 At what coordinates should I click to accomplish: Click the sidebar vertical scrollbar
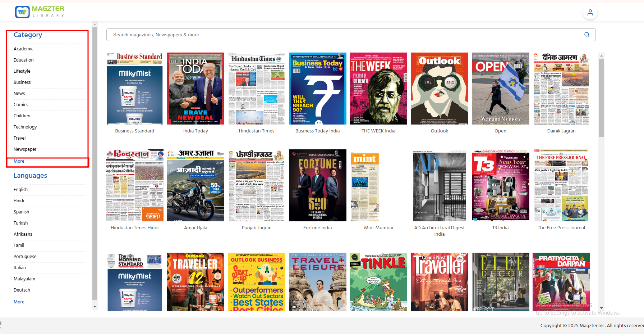[95, 162]
